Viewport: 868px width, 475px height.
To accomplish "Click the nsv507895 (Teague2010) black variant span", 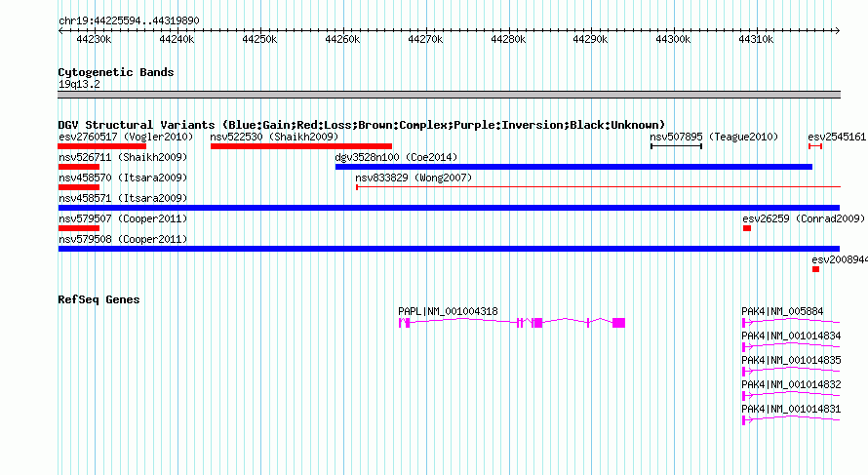I will point(677,146).
